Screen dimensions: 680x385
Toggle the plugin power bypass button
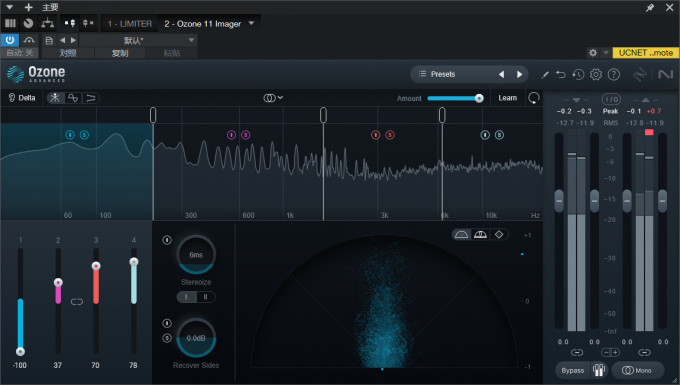tap(10, 40)
